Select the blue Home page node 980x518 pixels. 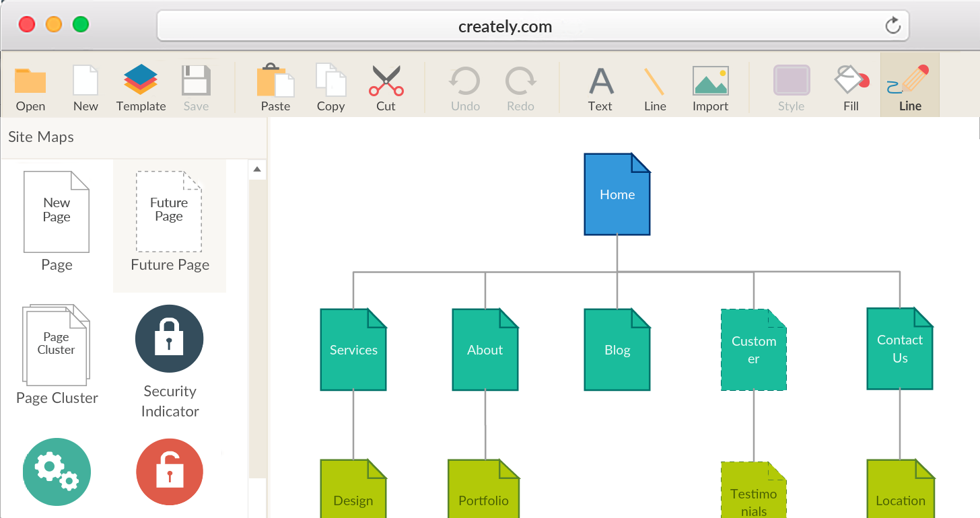click(x=617, y=195)
